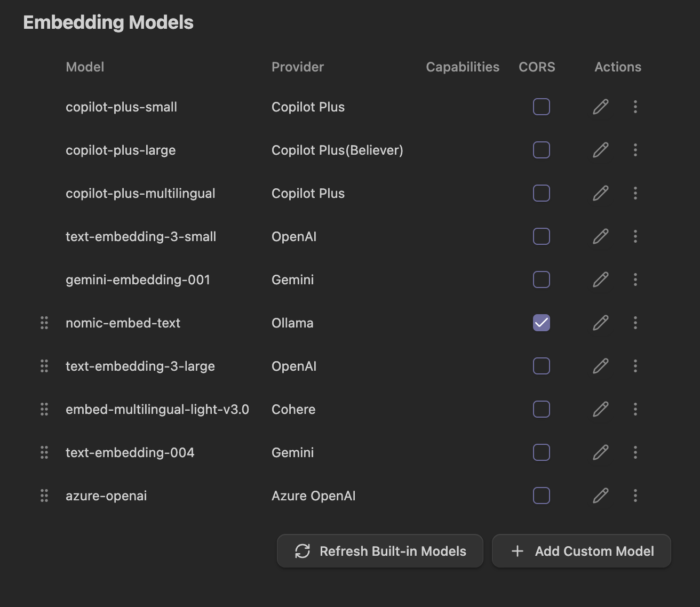
Task: Select the text-embedding-004 model name
Action: click(x=130, y=452)
